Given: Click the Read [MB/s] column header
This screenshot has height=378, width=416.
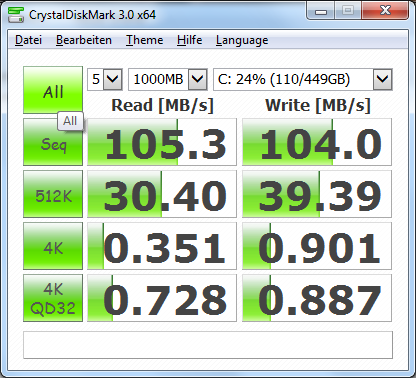Looking at the screenshot, I should 162,105.
